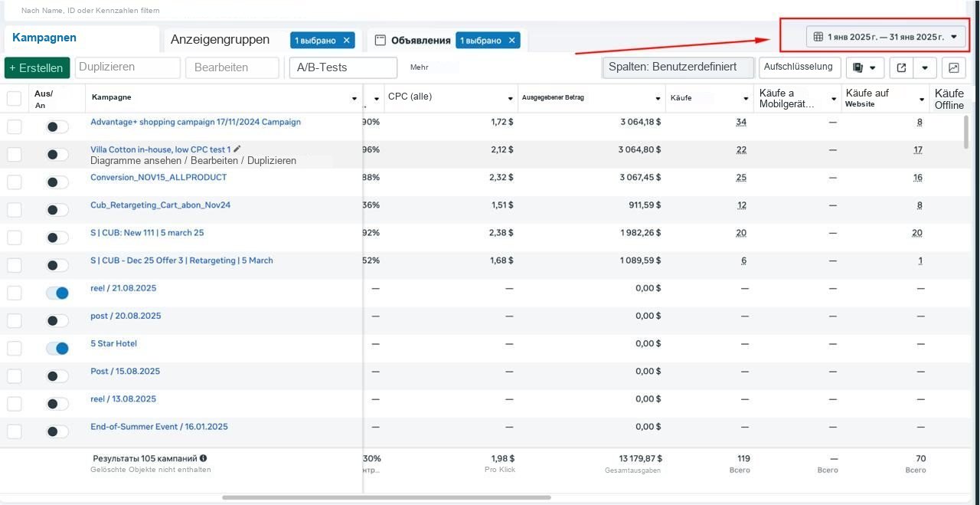The width and height of the screenshot is (980, 505).
Task: Toggle Villa Cotton campaign switch
Action: (57, 155)
